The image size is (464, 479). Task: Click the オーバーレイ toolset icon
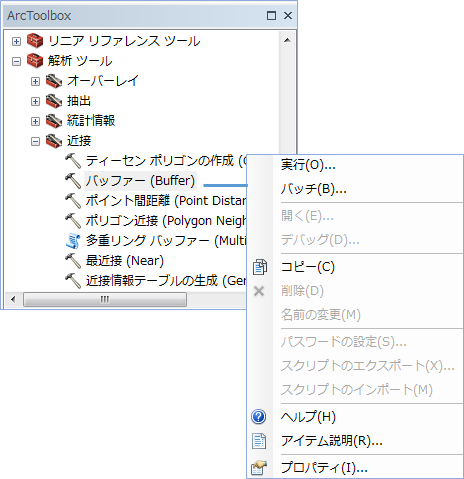pos(54,81)
